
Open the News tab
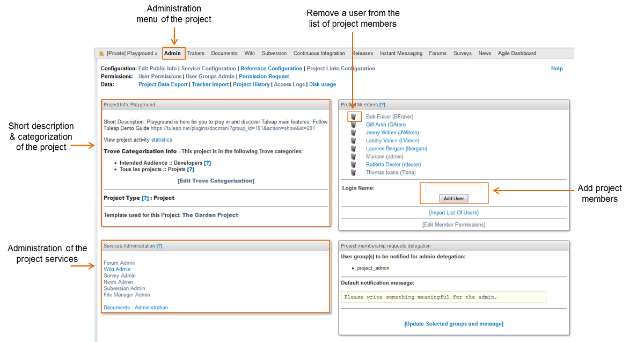[485, 53]
